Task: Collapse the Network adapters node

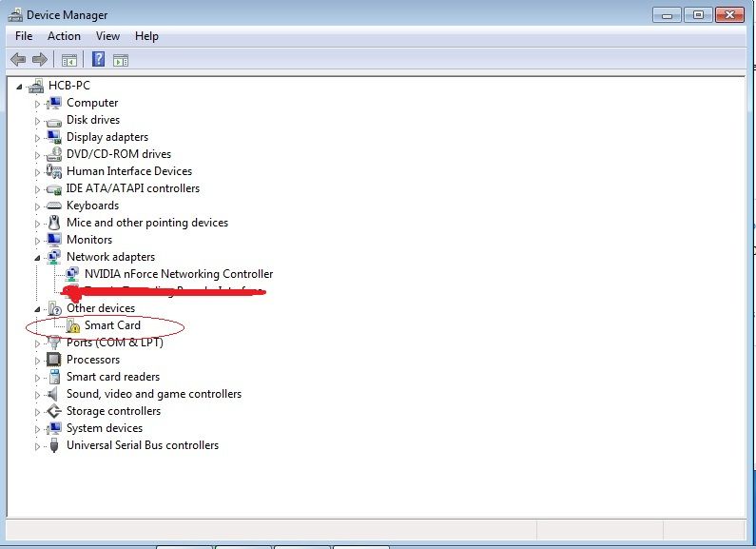Action: pyautogui.click(x=38, y=257)
